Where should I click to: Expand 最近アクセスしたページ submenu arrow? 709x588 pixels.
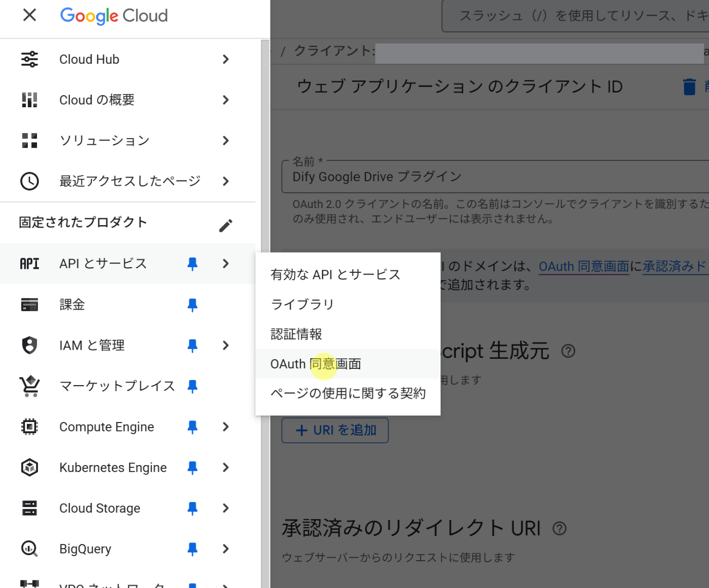(x=226, y=181)
